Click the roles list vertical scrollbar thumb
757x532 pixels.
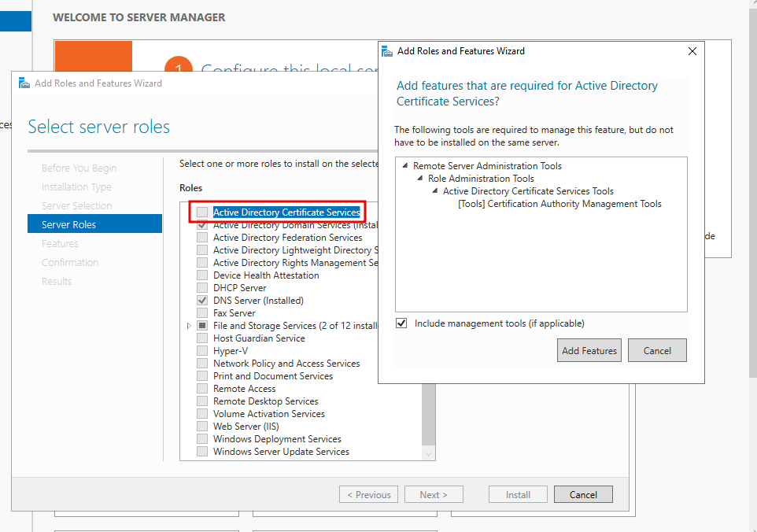[429, 414]
